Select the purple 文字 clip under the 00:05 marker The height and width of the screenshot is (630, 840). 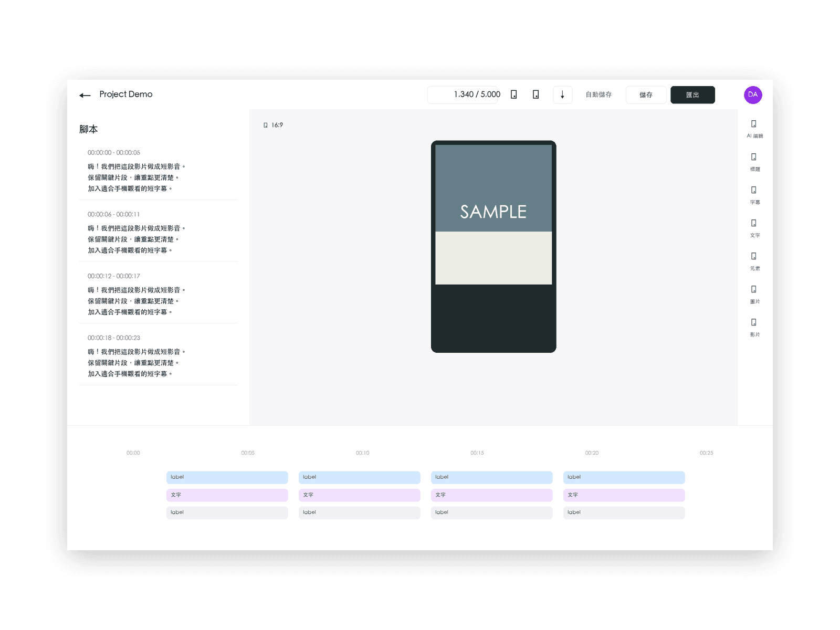227,495
